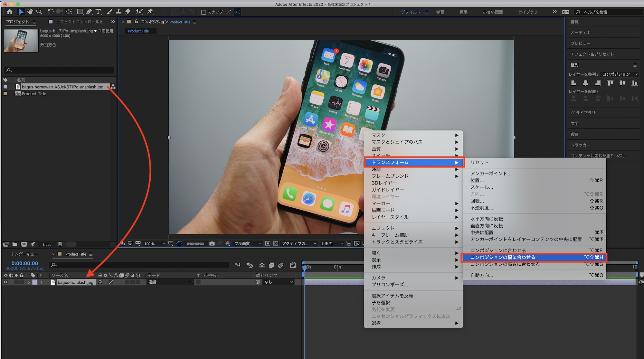Open the 100% magnification dropdown
This screenshot has height=359, width=644.
coord(155,244)
